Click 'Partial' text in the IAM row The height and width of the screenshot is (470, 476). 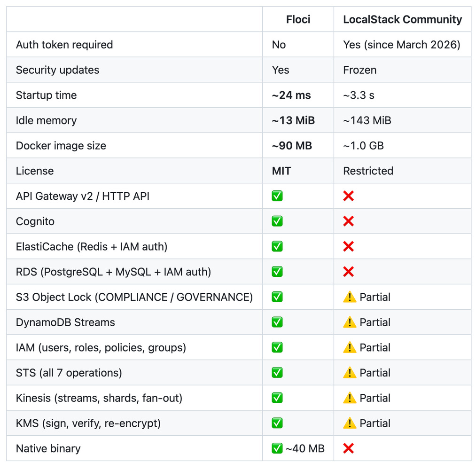(x=375, y=347)
